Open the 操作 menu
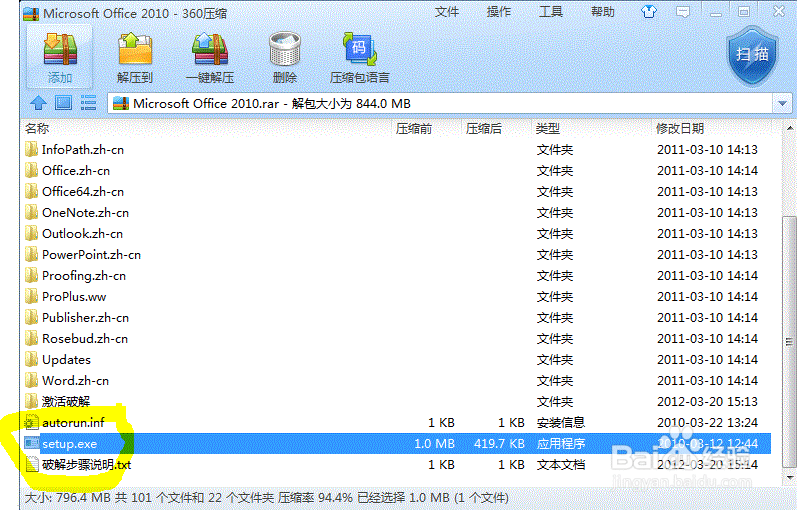797x510 pixels. click(499, 12)
